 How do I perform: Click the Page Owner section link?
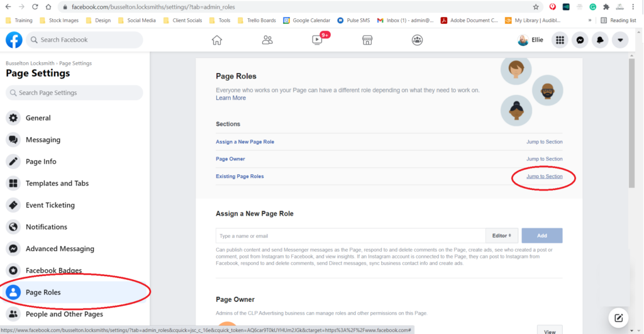pos(230,159)
